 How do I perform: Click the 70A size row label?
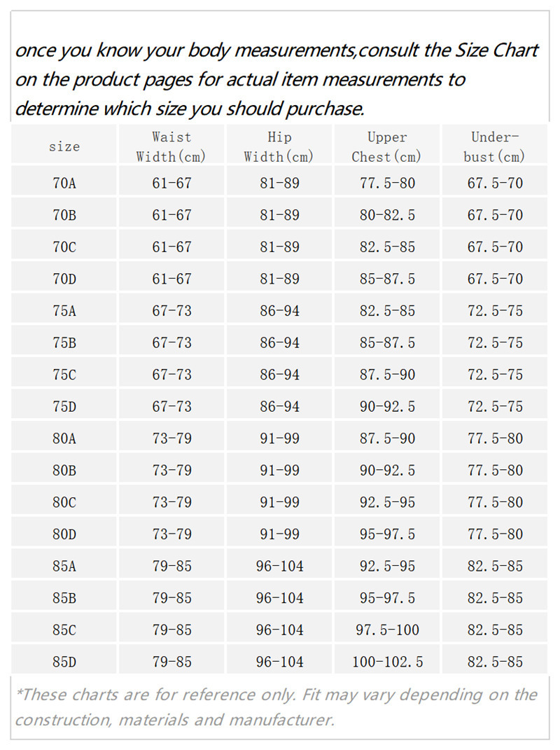pos(64,183)
